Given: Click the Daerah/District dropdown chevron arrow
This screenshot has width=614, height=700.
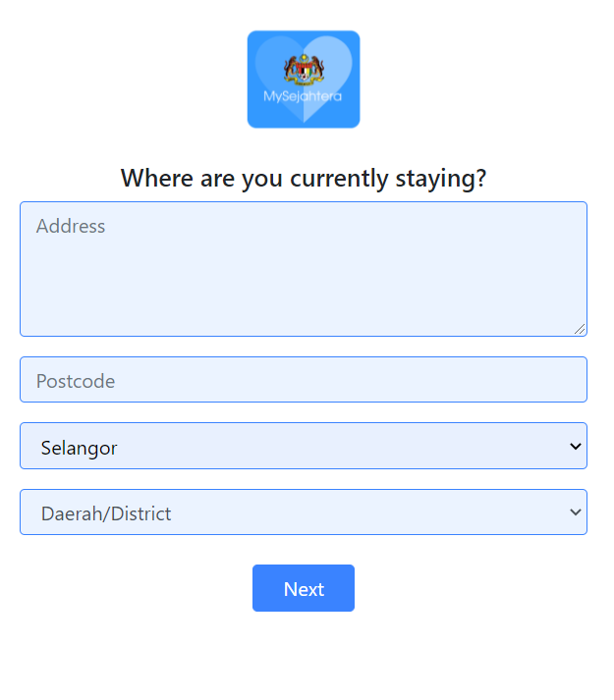Looking at the screenshot, I should coord(575,512).
